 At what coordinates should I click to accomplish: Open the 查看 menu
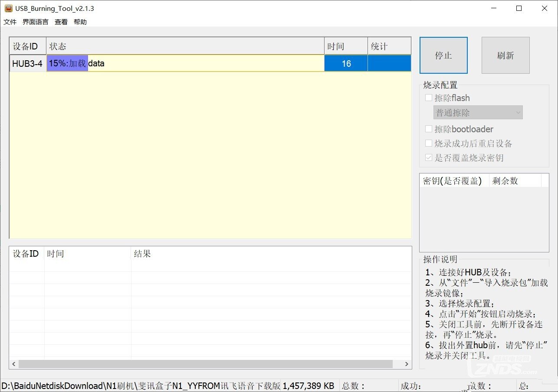pos(61,22)
